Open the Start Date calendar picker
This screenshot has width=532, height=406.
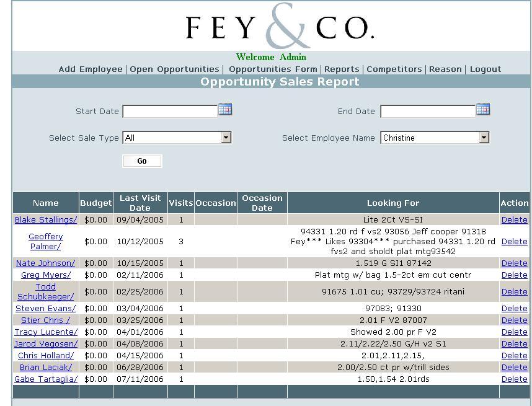(x=225, y=109)
